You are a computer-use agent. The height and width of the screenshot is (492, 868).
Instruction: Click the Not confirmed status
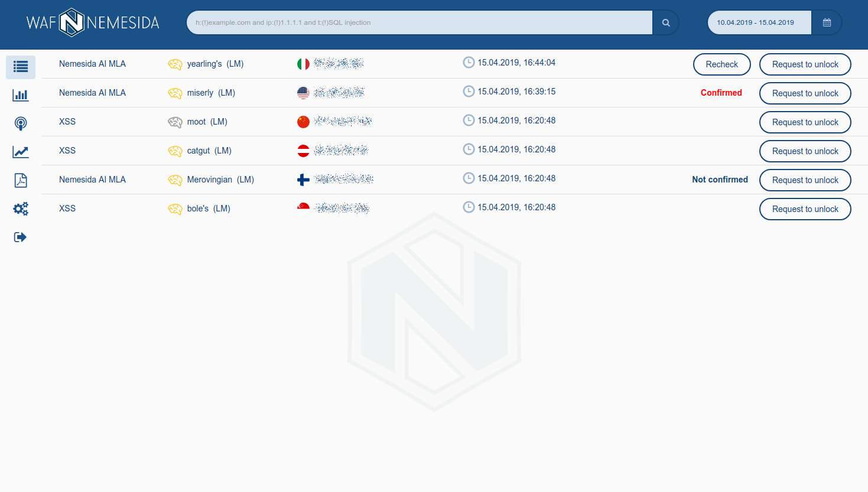tap(720, 180)
